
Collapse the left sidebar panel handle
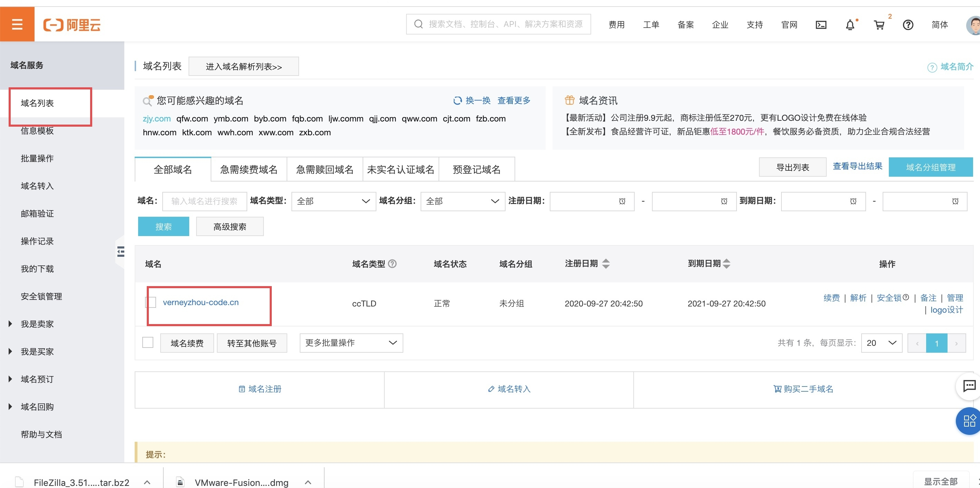click(x=120, y=251)
